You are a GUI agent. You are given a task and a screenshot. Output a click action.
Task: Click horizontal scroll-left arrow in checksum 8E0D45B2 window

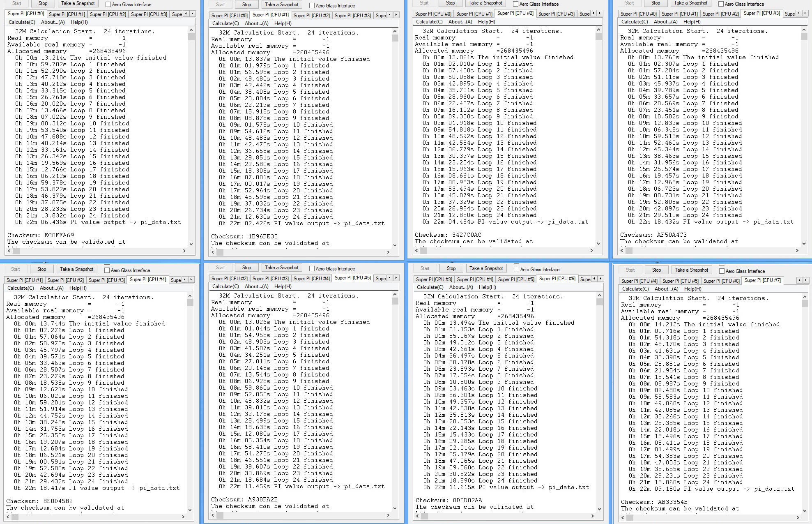point(8,517)
